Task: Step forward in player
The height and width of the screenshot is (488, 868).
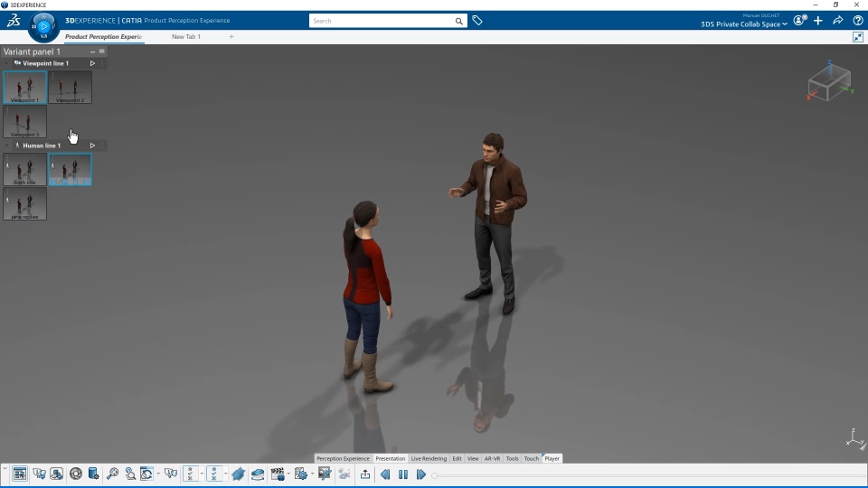Action: point(420,474)
